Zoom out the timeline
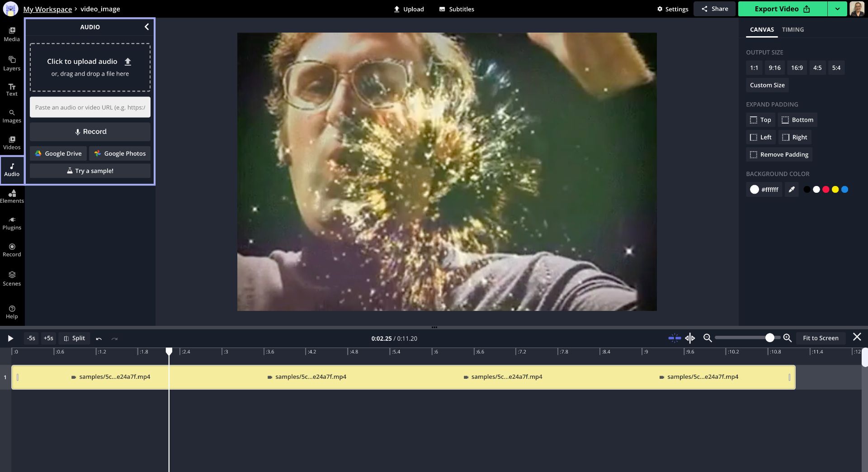868x472 pixels. click(708, 338)
